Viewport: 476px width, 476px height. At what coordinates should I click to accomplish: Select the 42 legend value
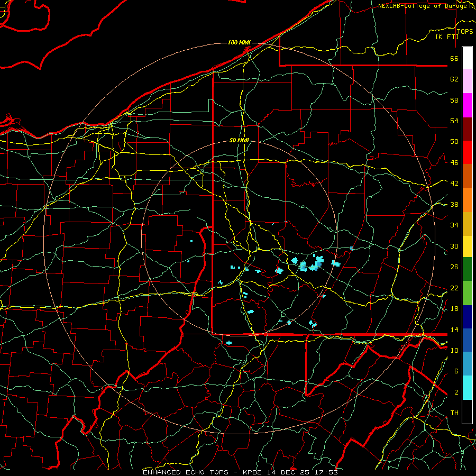tap(454, 183)
